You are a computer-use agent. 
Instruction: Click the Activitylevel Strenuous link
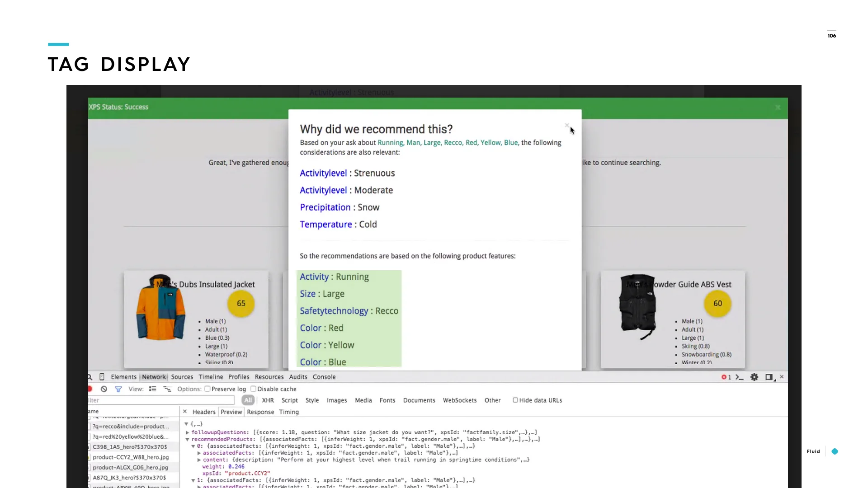click(323, 174)
